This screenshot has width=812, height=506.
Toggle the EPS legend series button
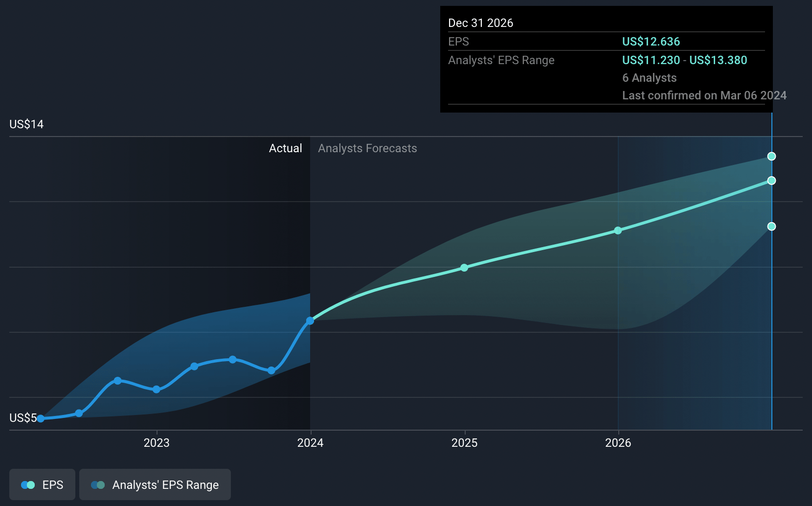pyautogui.click(x=43, y=484)
